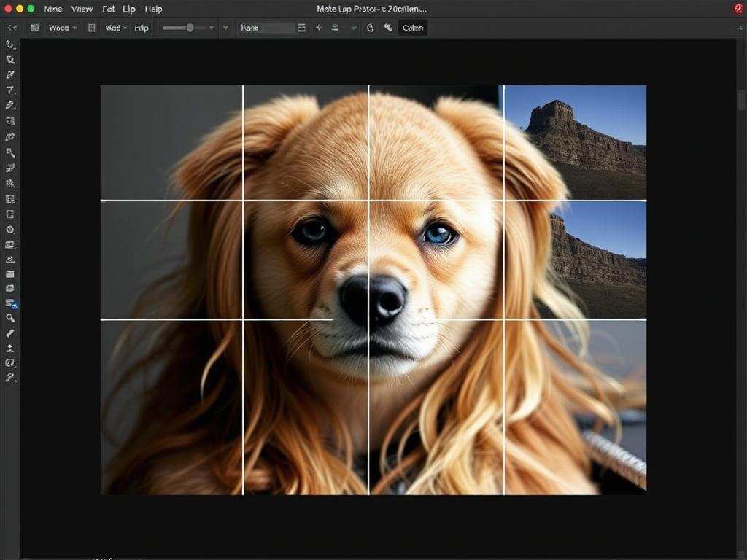The height and width of the screenshot is (560, 747).
Task: Select the highlighted blue tool in left toolbar
Action: 11,303
